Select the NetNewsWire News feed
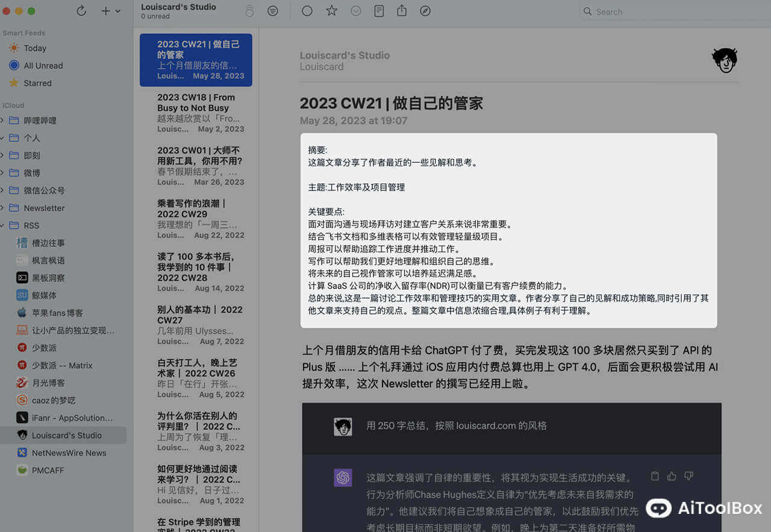This screenshot has width=771, height=532. point(69,453)
